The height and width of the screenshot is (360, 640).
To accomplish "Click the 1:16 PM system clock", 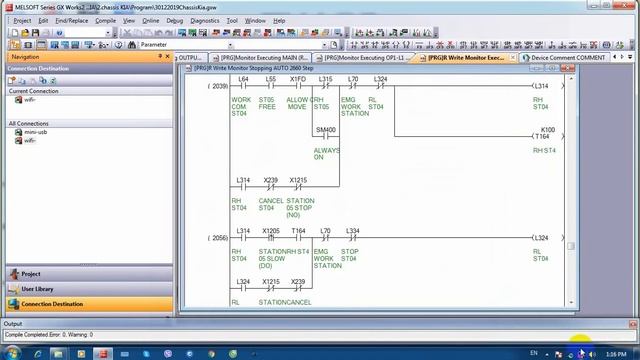I will [x=616, y=354].
